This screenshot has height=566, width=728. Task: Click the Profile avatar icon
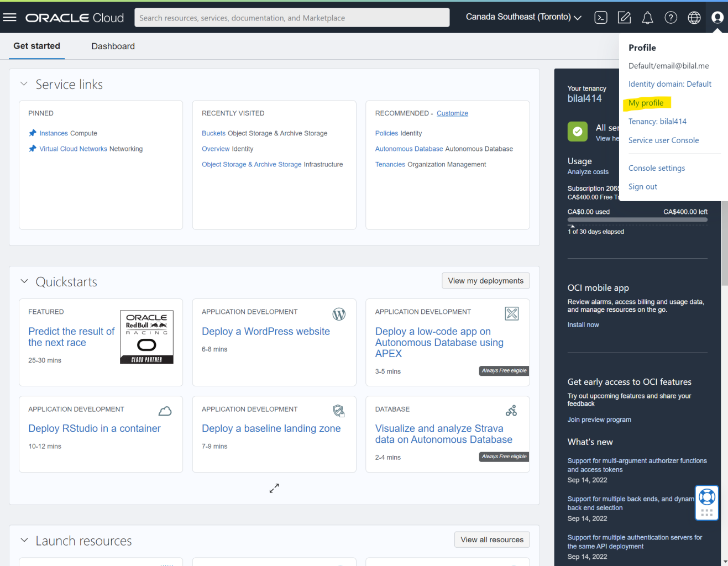click(x=717, y=18)
